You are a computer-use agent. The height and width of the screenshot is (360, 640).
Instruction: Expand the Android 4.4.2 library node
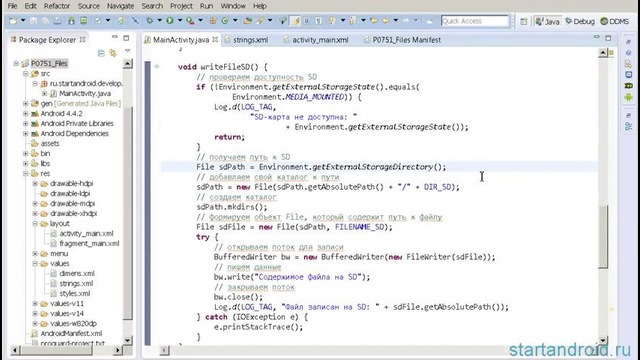[25, 113]
